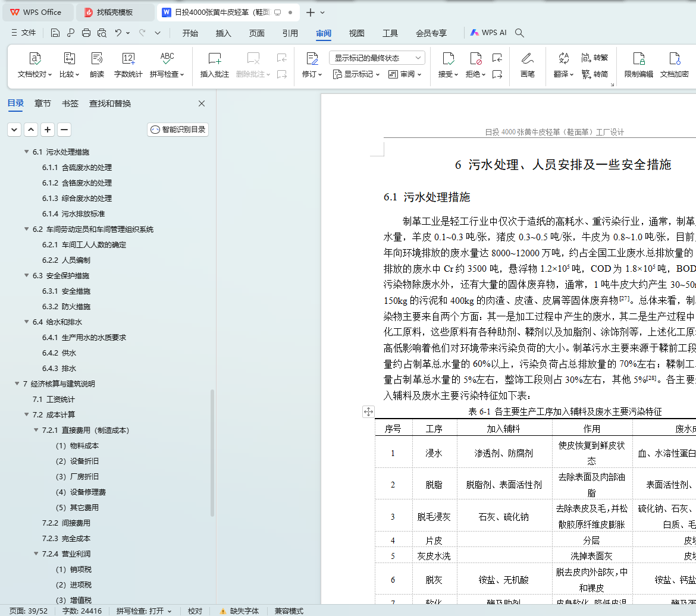The image size is (696, 616).
Task: Click the collapse-level minus button
Action: [64, 130]
